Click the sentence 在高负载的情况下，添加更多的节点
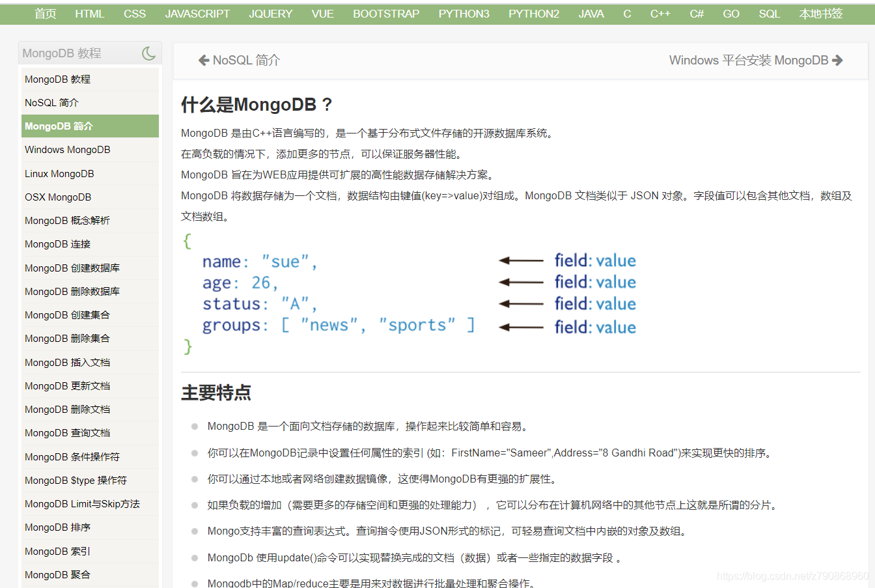 click(322, 154)
